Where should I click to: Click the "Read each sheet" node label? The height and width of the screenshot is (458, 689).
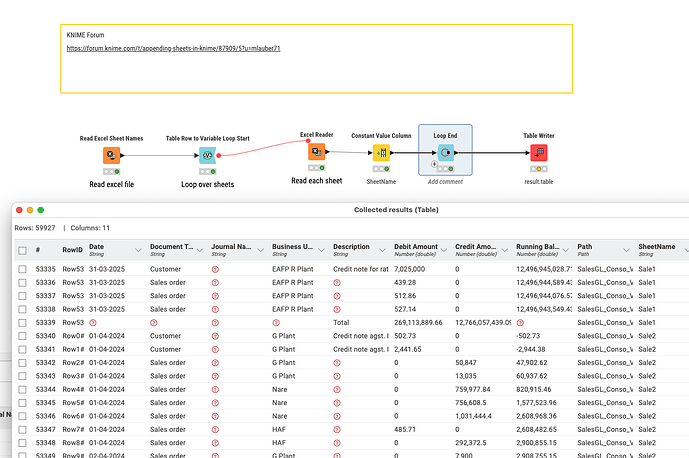coord(316,181)
